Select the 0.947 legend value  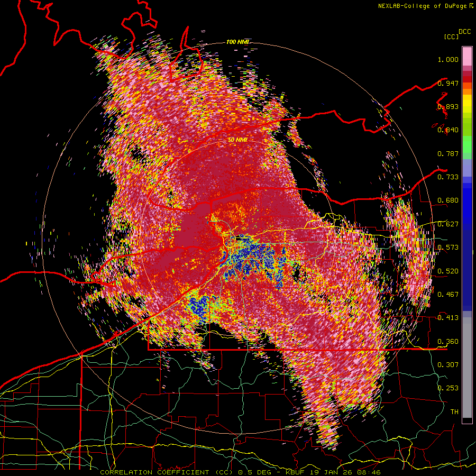click(448, 83)
